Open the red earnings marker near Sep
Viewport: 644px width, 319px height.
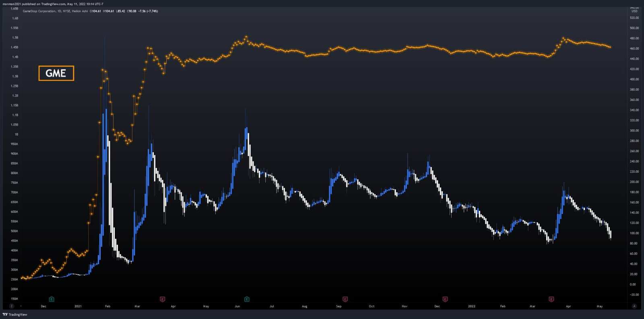pyautogui.click(x=345, y=299)
